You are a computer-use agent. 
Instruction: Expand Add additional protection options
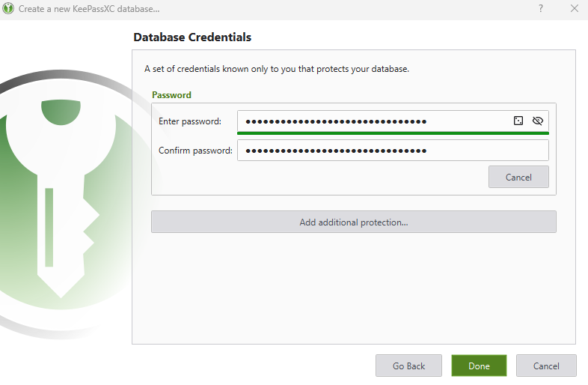click(353, 222)
